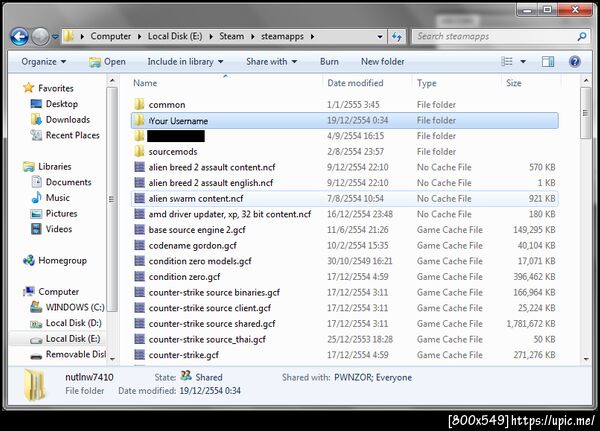Screen dimensions: 600x431
Task: Select amd driver updater content.ncf
Action: (344, 214)
